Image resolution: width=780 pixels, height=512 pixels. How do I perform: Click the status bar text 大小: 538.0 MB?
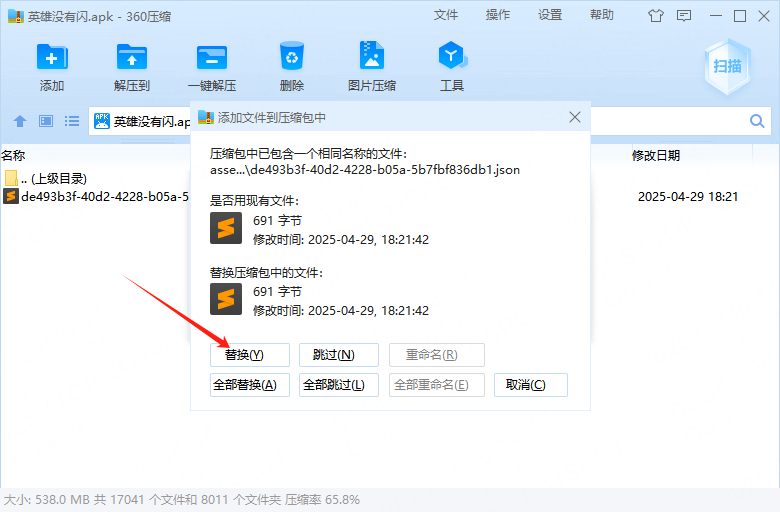(x=47, y=500)
